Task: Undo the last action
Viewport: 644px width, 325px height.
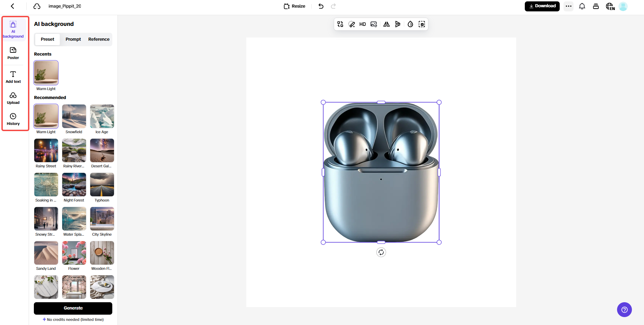Action: (x=321, y=6)
